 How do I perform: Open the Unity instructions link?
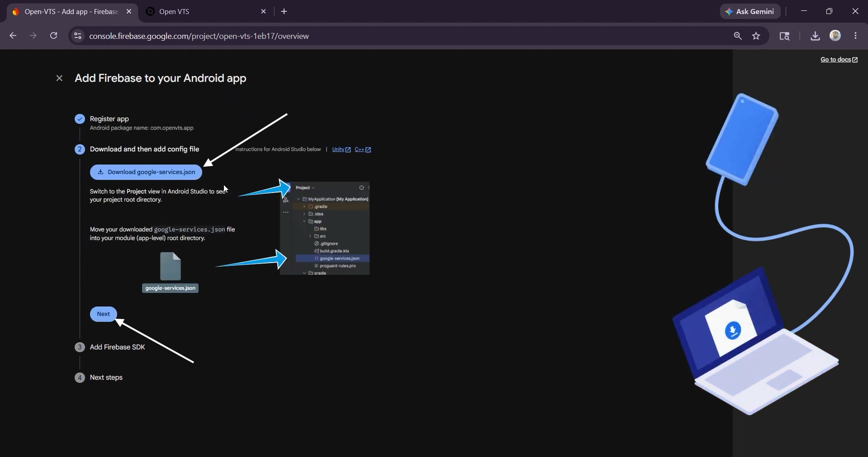click(342, 150)
